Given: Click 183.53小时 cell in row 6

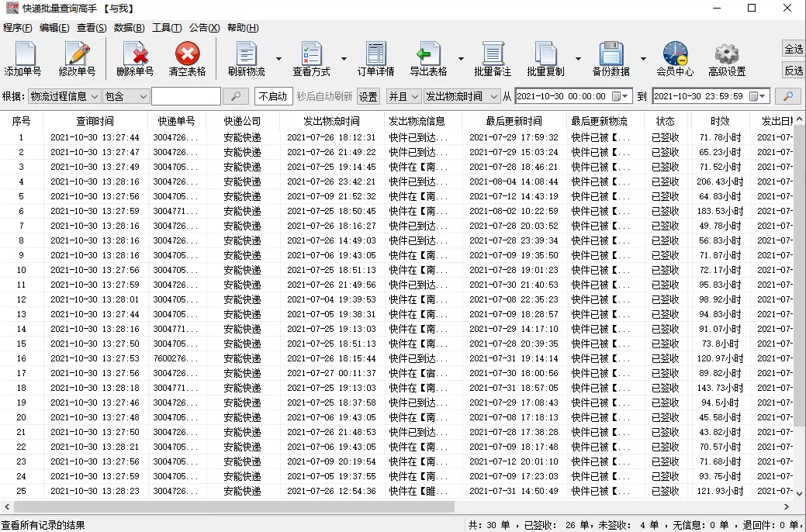Looking at the screenshot, I should pyautogui.click(x=720, y=211).
